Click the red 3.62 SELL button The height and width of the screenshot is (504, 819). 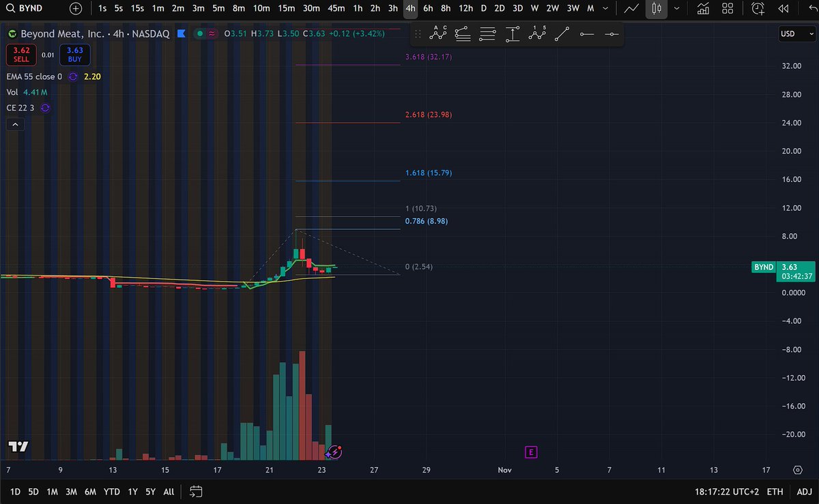(x=20, y=54)
